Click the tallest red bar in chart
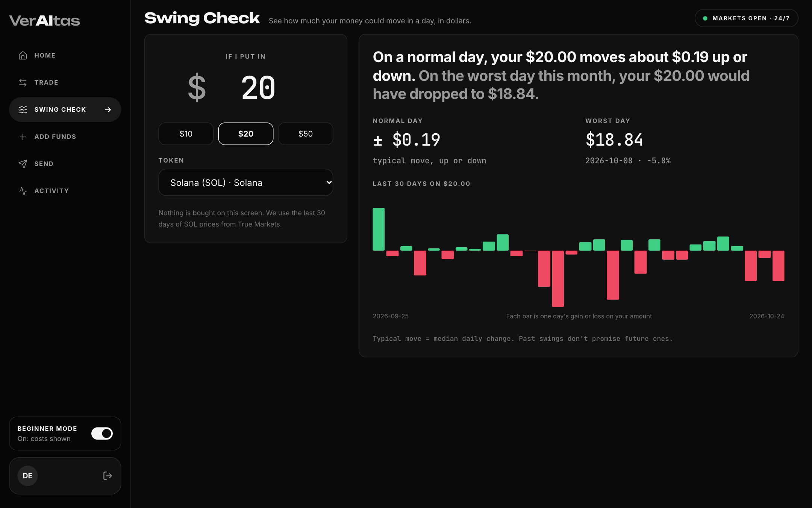Screen dimensions: 812x508 click(x=558, y=279)
